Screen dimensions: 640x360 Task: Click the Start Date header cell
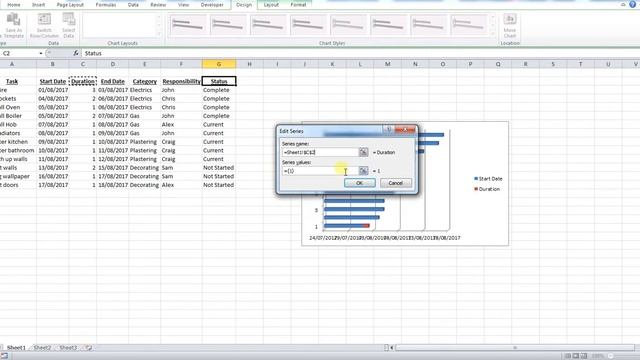tap(53, 81)
